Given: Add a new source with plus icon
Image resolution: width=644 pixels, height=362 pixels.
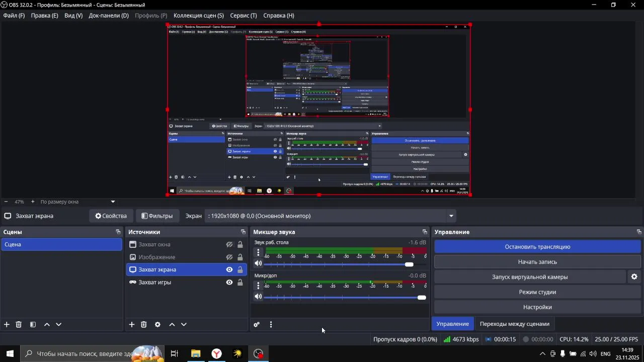Looking at the screenshot, I should click(132, 325).
